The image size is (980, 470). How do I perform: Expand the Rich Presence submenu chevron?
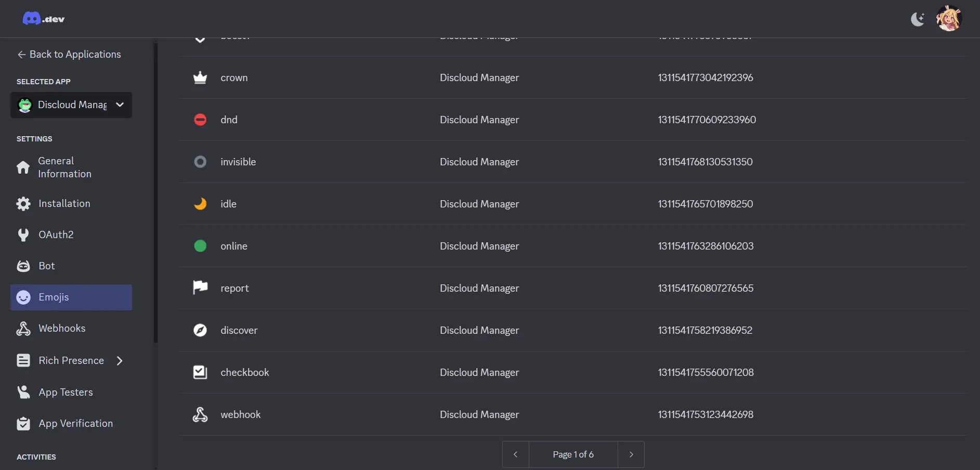(120, 361)
